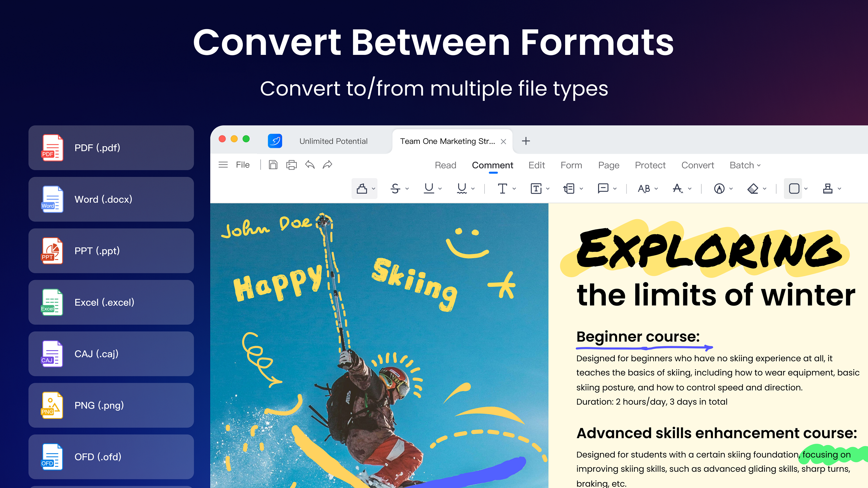Select the strikethrough tool
The height and width of the screenshot is (488, 868).
pyautogui.click(x=395, y=188)
